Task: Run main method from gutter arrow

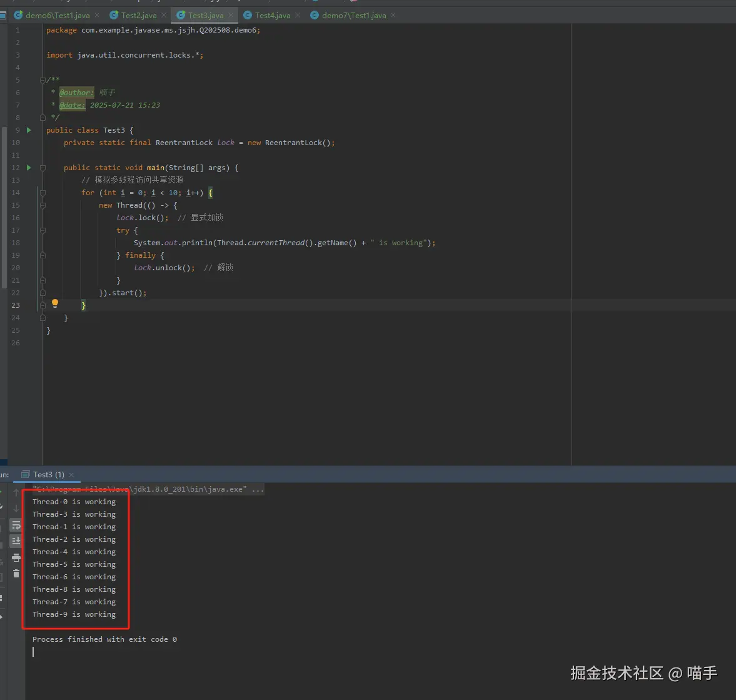Action: pyautogui.click(x=29, y=168)
